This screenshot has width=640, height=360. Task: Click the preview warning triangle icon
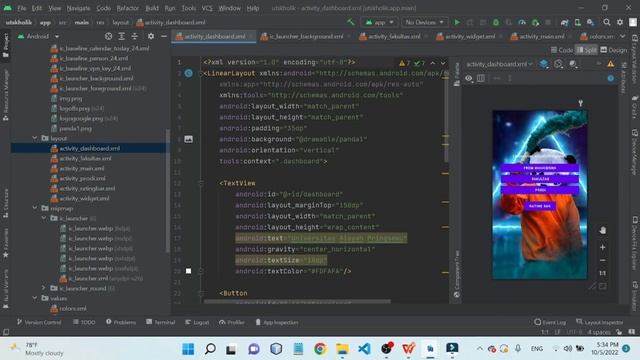(x=611, y=64)
